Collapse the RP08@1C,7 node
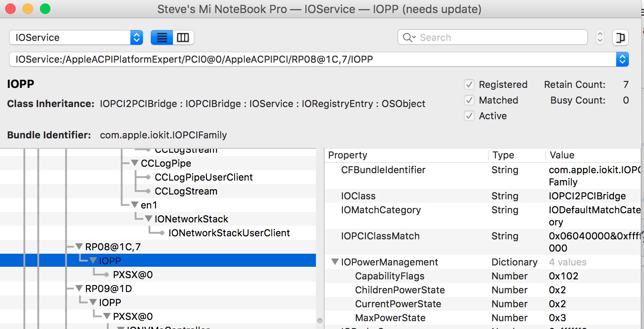The width and height of the screenshot is (644, 329). [x=79, y=247]
